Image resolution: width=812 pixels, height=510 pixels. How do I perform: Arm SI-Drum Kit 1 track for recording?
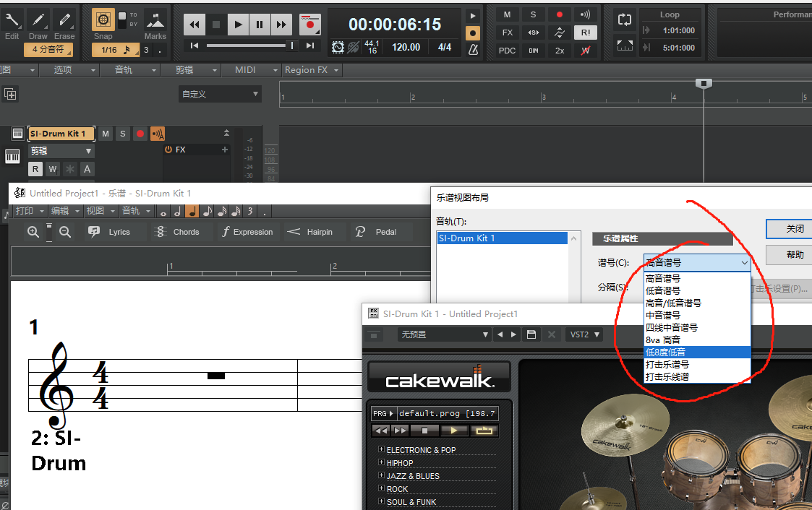(x=140, y=134)
